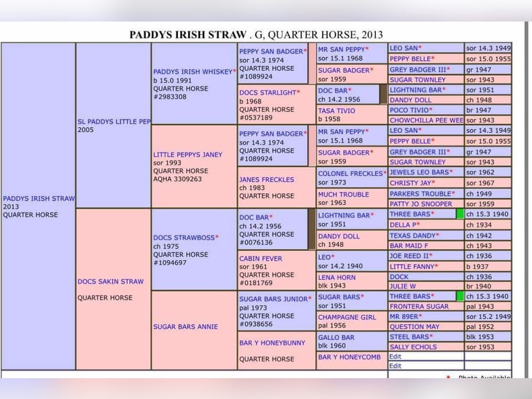Click the red asterisk after DOCS STARLIGHT
Screen dimensions: 532x399
[x=299, y=92]
